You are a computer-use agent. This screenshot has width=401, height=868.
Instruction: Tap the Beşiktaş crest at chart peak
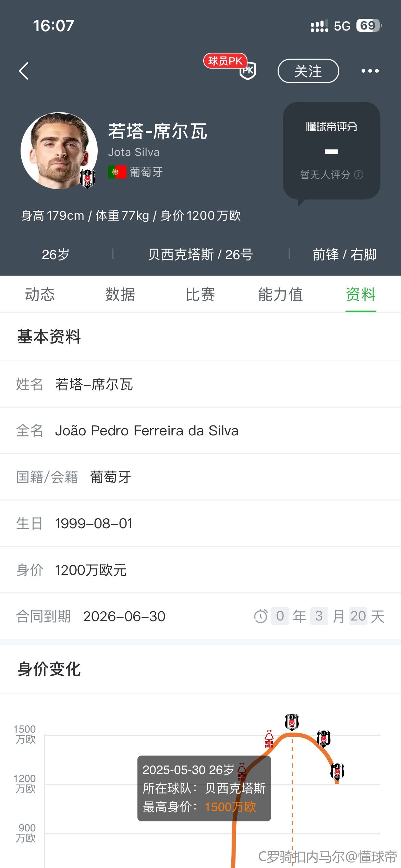tap(292, 722)
